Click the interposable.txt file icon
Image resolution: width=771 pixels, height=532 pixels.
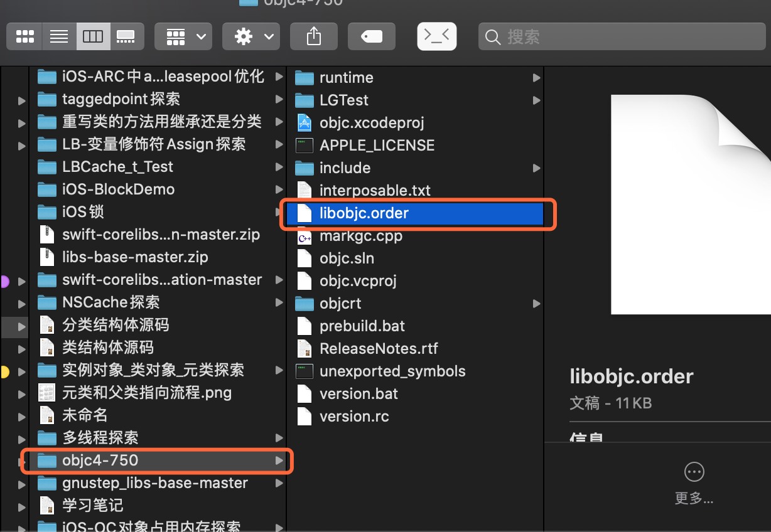tap(305, 191)
